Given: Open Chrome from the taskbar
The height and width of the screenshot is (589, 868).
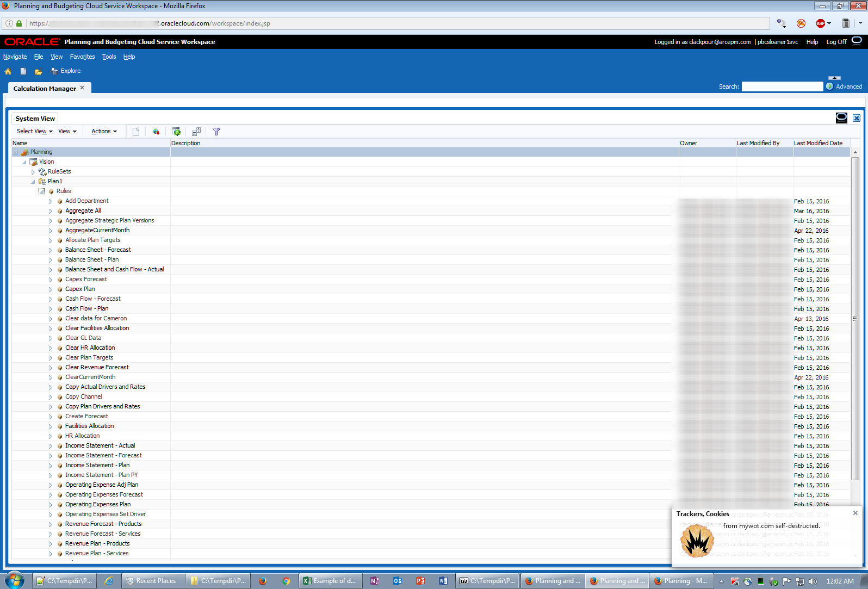Looking at the screenshot, I should [x=286, y=581].
